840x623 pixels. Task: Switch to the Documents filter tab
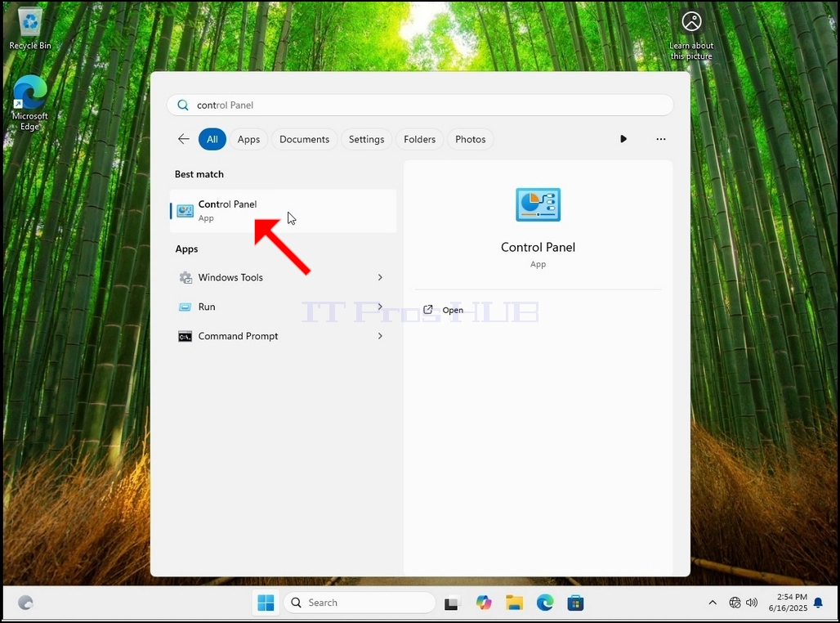pos(304,139)
